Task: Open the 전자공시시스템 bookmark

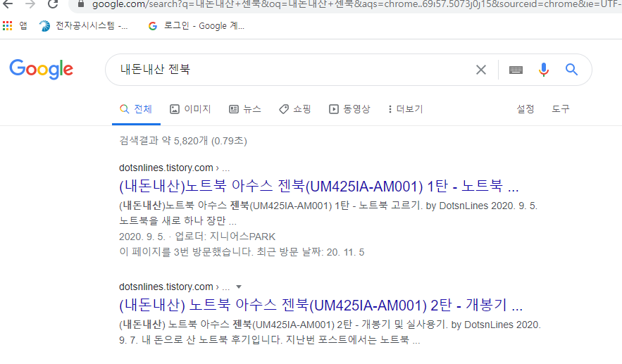Action: click(83, 26)
